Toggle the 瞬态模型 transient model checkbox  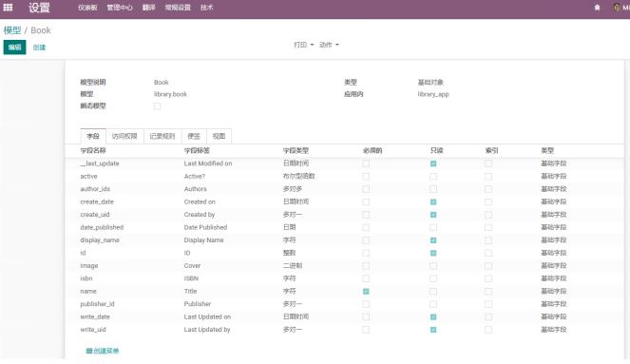pos(157,106)
